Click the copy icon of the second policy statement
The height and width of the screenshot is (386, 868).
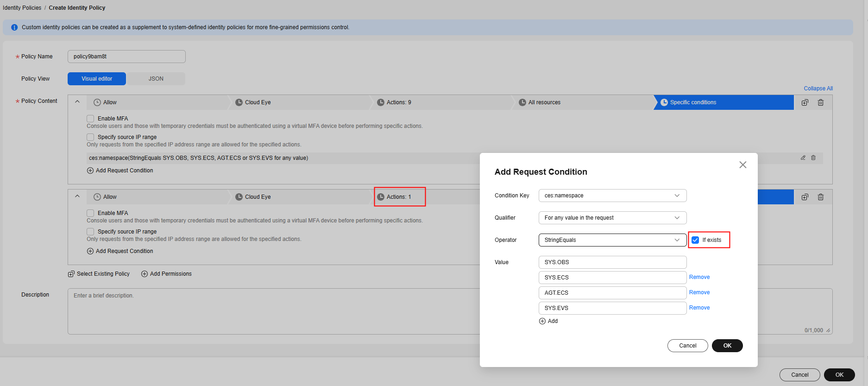coord(805,197)
